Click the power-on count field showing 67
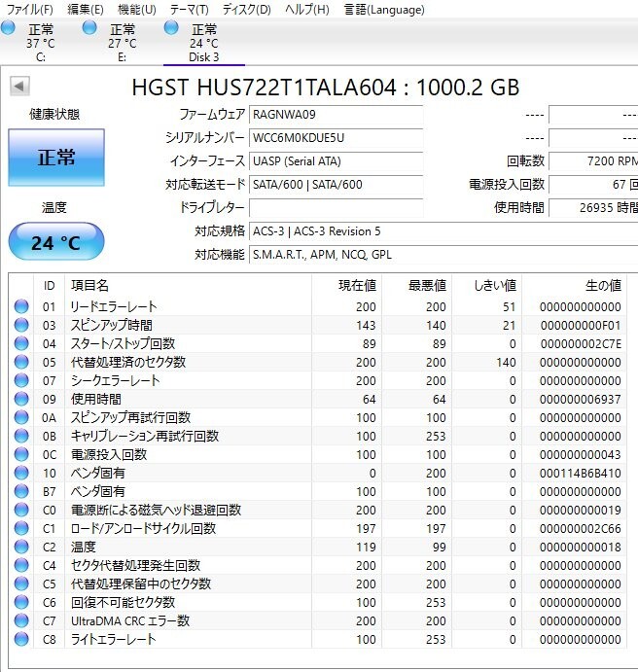This screenshot has width=638, height=672. pyautogui.click(x=593, y=185)
